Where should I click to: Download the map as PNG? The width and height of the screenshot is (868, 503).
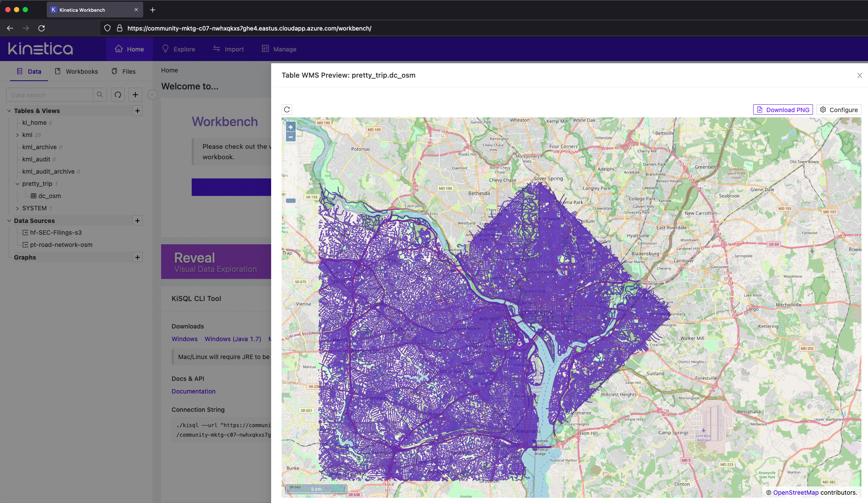pyautogui.click(x=783, y=110)
